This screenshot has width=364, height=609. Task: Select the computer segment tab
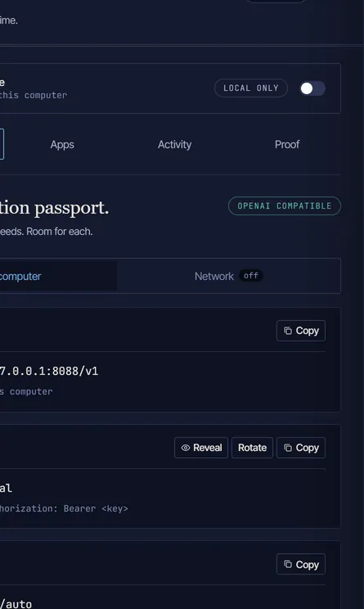point(58,276)
